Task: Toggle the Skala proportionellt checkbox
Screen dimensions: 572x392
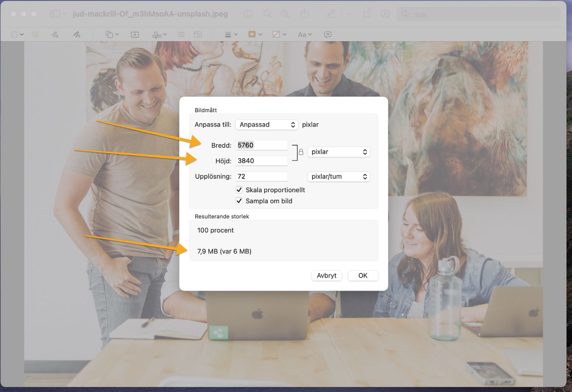Action: pyautogui.click(x=239, y=190)
